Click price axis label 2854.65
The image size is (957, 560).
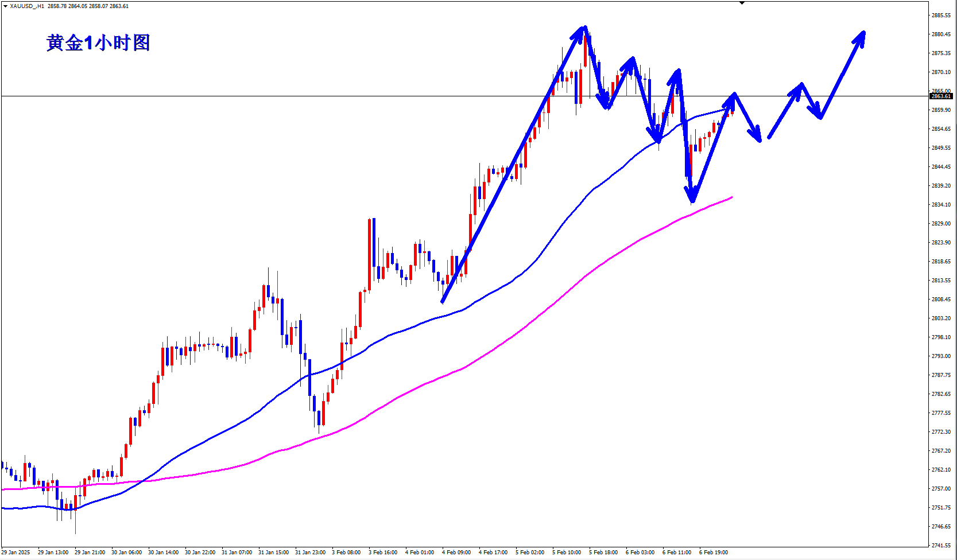pyautogui.click(x=941, y=129)
